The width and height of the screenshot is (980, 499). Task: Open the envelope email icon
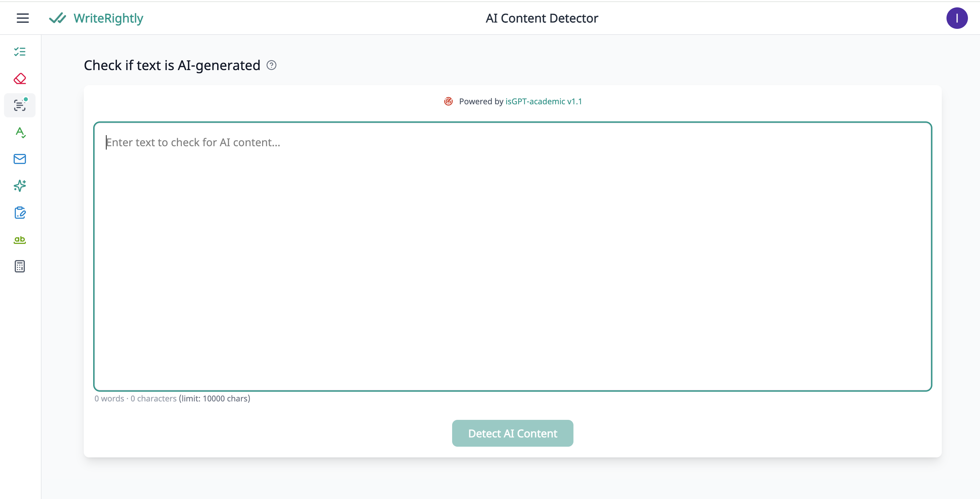pos(20,159)
